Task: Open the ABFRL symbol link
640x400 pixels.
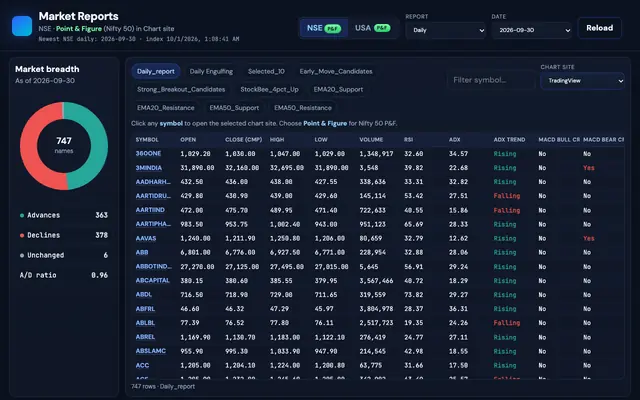Action: pos(145,309)
